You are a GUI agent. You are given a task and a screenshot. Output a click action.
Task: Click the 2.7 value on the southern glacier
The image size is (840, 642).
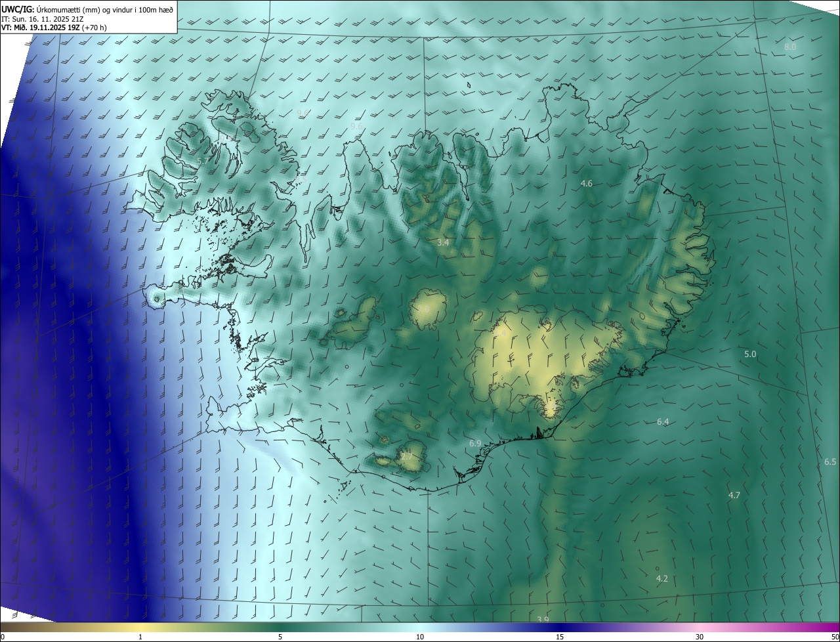(x=406, y=457)
